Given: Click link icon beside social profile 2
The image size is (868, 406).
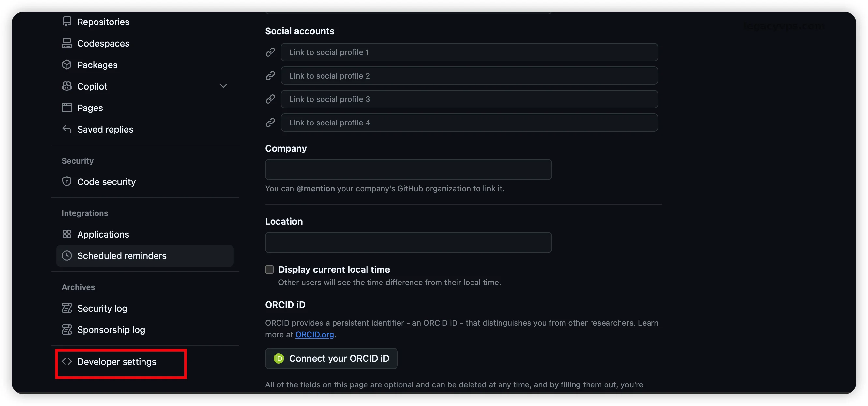Looking at the screenshot, I should tap(270, 76).
